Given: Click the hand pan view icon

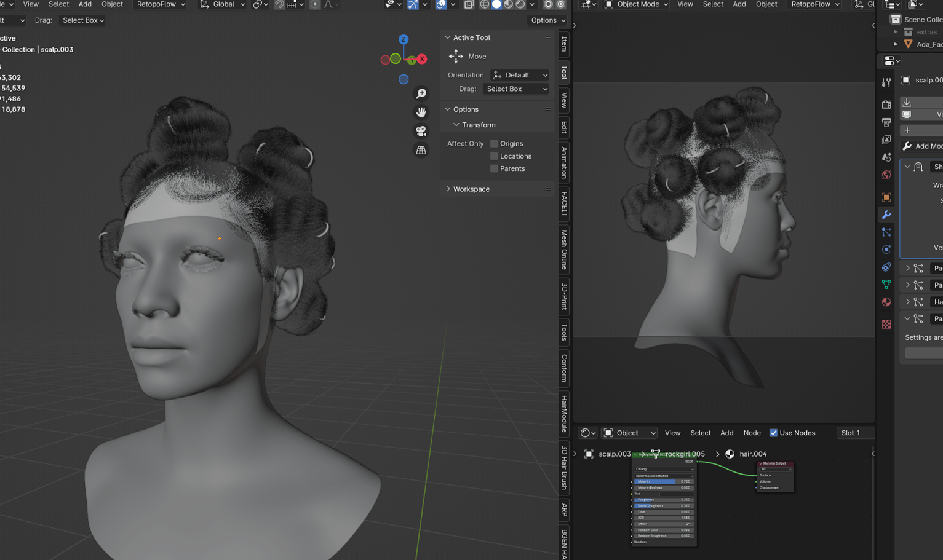Looking at the screenshot, I should point(421,112).
